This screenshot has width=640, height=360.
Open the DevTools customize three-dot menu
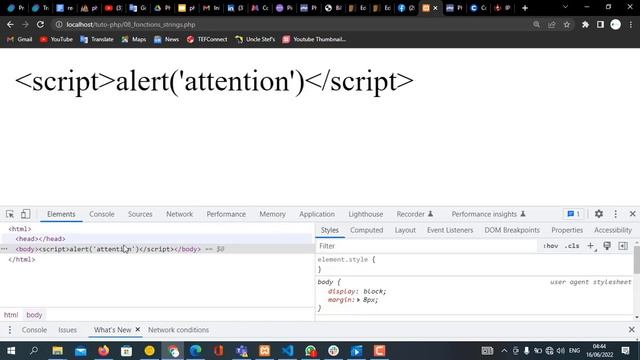pyautogui.click(x=616, y=214)
